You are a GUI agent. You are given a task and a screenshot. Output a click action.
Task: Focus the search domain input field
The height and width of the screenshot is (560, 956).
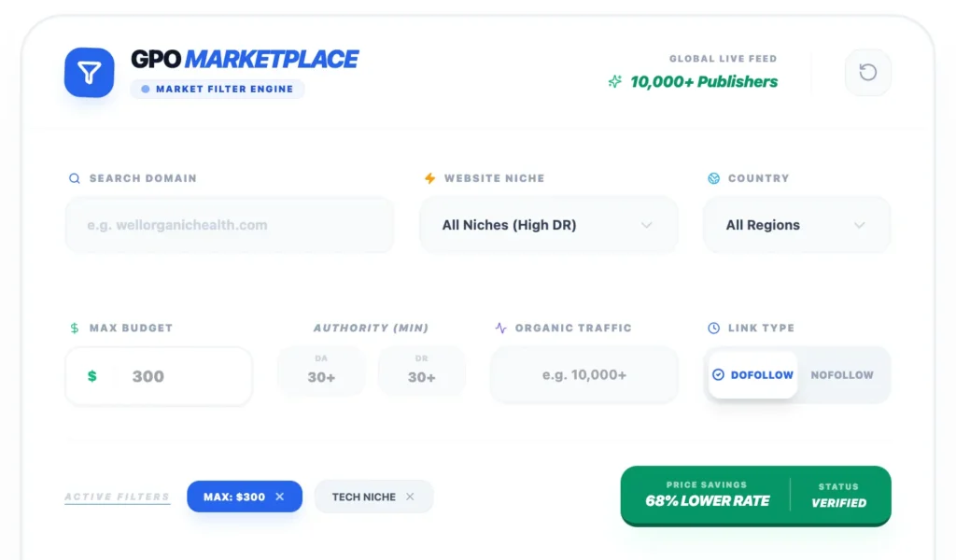(x=229, y=225)
